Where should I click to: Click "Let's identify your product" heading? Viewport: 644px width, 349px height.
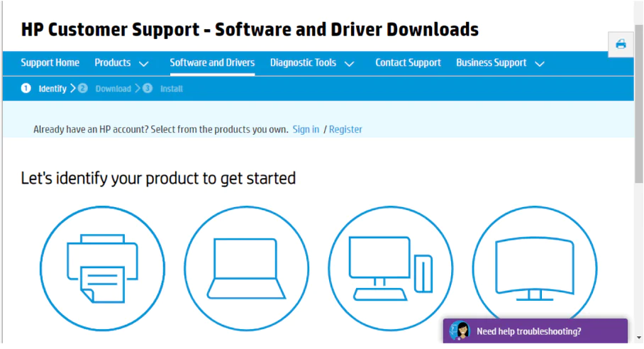pos(158,179)
